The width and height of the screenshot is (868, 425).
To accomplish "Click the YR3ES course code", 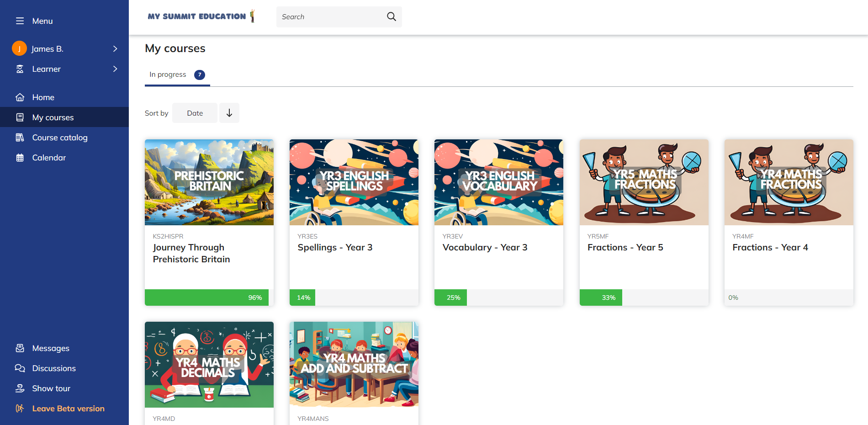I will [x=307, y=236].
